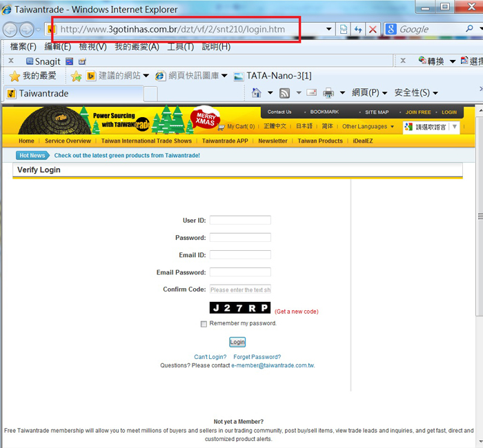Image resolution: width=483 pixels, height=448 pixels.
Task: Toggle Remember my password checkbox
Action: [204, 324]
